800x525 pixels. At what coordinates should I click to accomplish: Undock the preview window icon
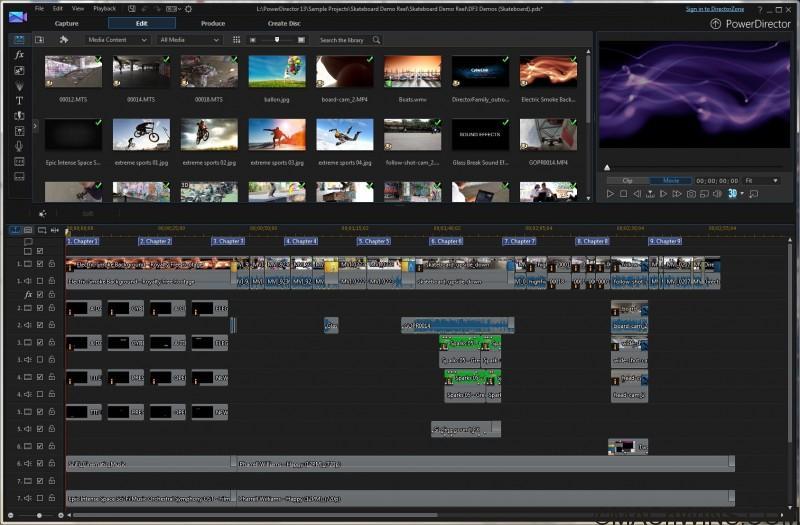[754, 194]
